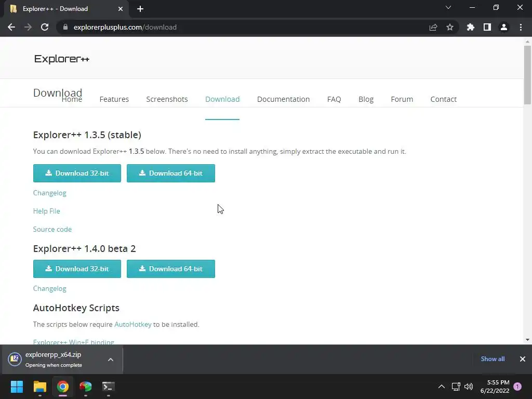532x399 pixels.
Task: Bookmark this page with the star icon
Action: point(450,27)
